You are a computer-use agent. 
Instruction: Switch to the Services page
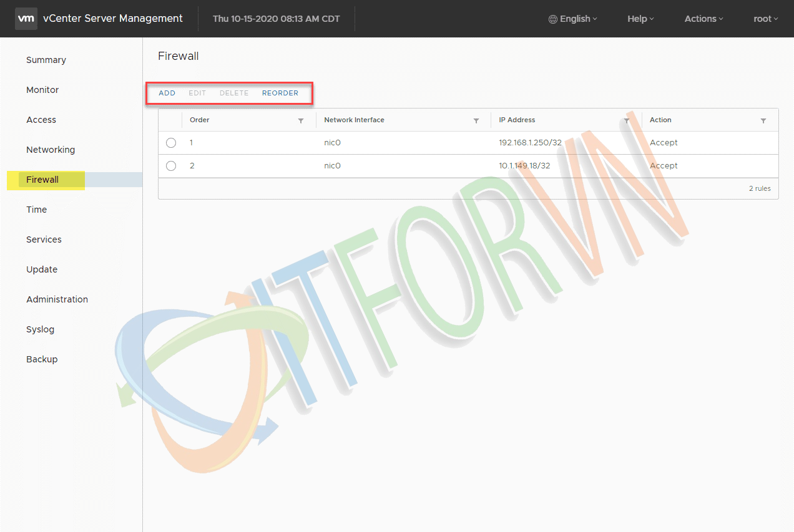[x=44, y=239]
